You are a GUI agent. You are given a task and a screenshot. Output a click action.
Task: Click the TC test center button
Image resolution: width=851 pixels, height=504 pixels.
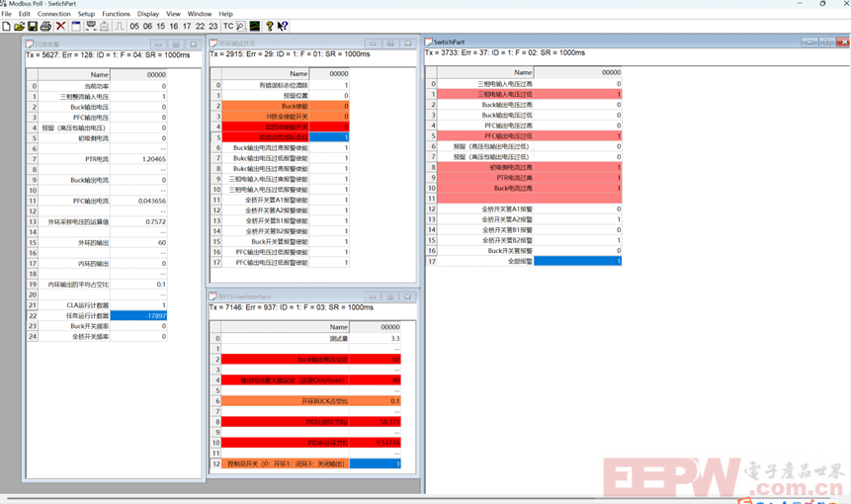(228, 26)
